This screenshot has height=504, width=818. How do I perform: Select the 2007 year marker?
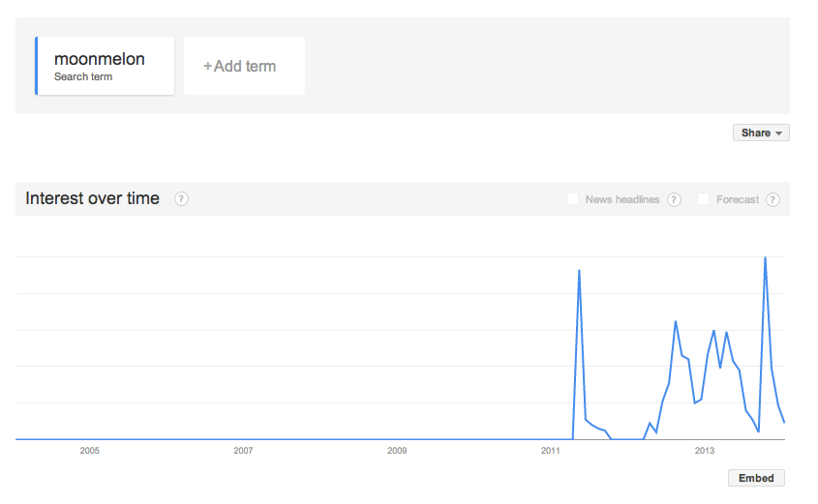click(x=243, y=451)
